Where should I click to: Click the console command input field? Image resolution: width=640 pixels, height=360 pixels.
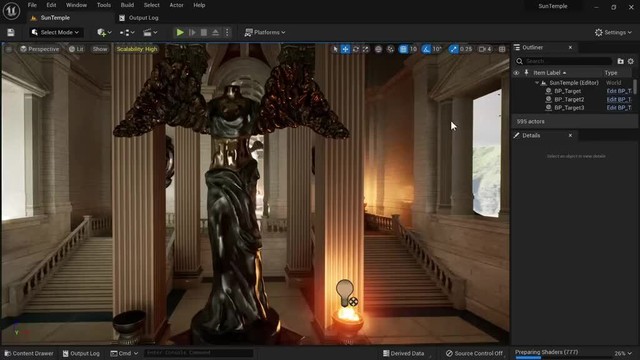point(198,353)
